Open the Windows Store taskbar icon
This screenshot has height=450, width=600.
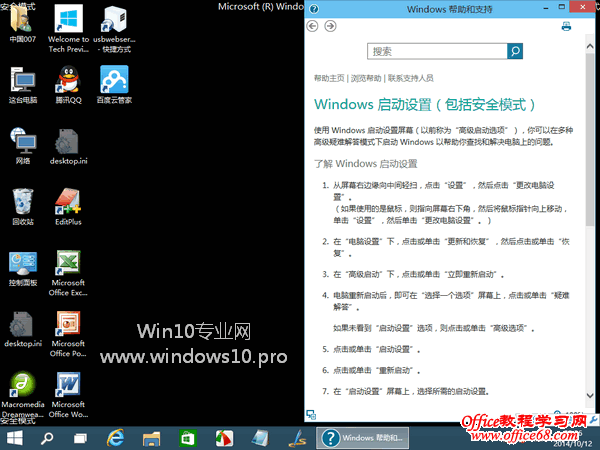(188, 439)
